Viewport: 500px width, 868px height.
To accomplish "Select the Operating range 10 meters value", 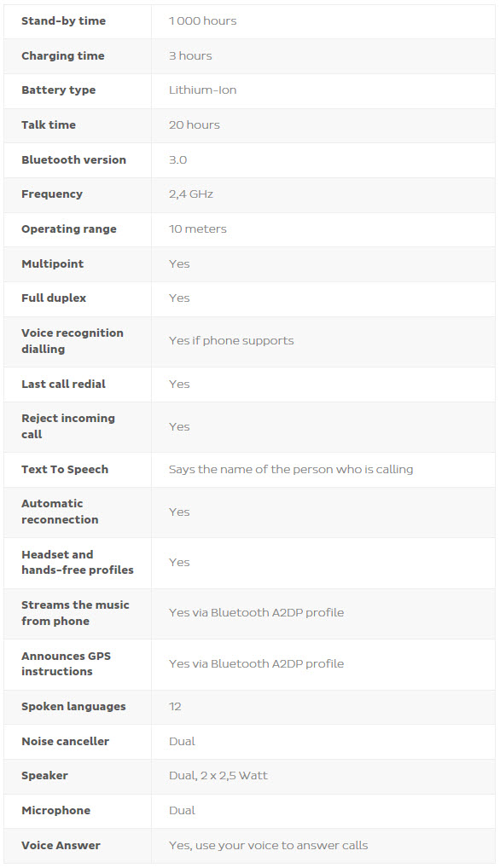I will click(198, 229).
